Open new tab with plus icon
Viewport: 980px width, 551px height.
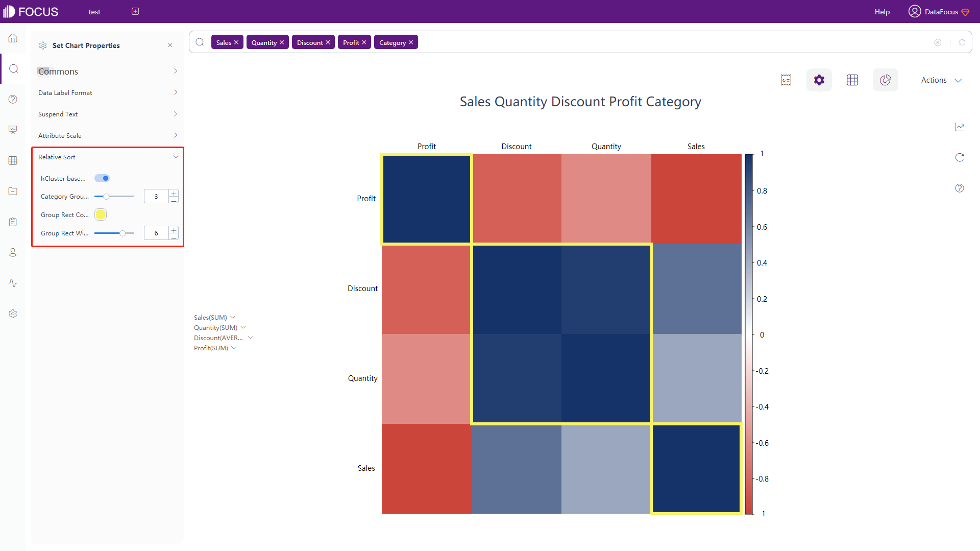point(135,11)
